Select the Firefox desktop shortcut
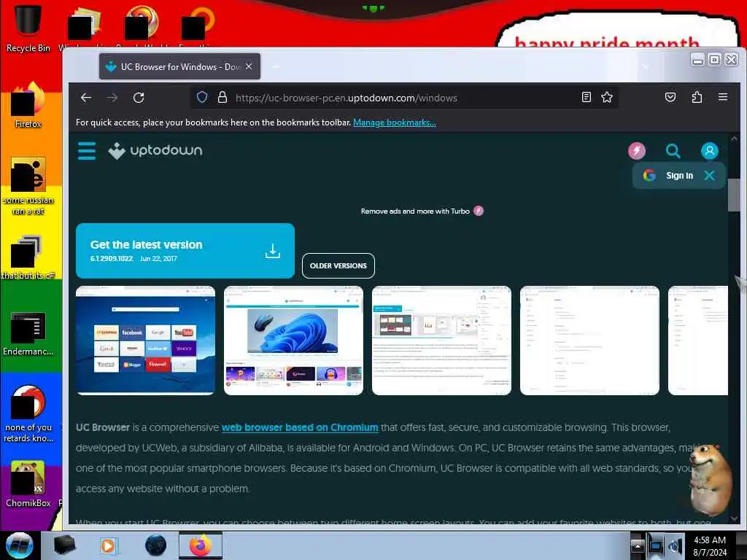The height and width of the screenshot is (560, 747). click(x=28, y=105)
